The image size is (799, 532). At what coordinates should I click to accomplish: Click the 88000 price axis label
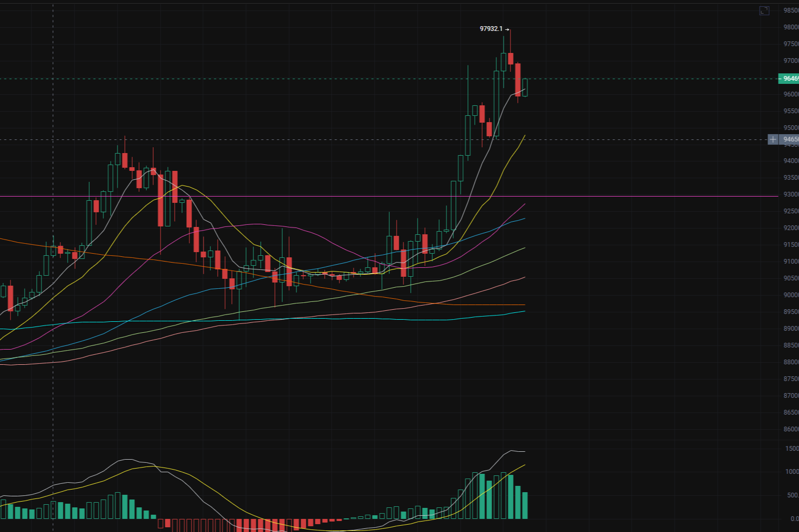coord(791,362)
